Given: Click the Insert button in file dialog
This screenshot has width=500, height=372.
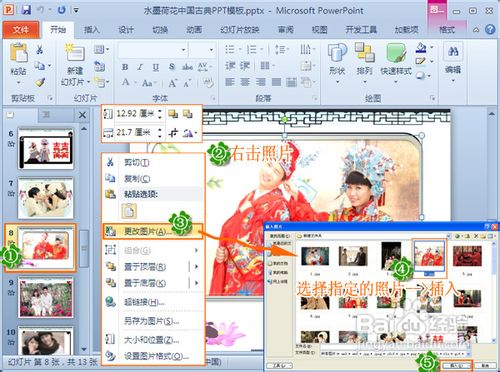Looking at the screenshot, I should pos(456,365).
